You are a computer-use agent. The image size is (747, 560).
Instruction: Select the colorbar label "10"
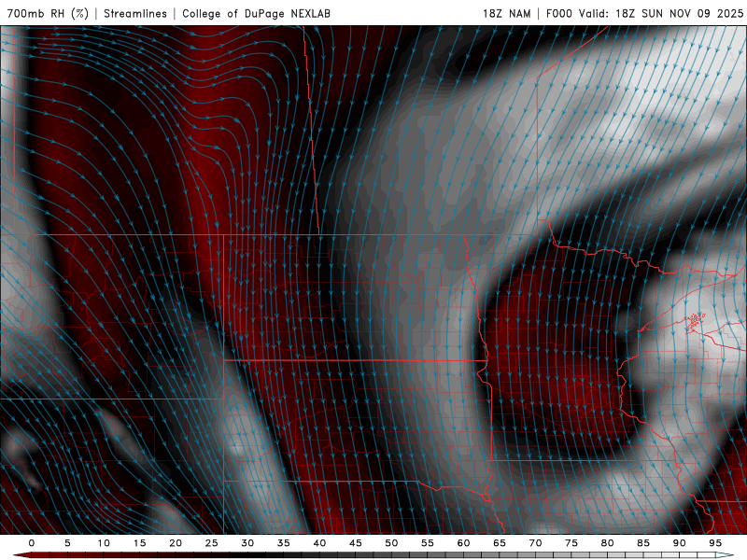104,543
